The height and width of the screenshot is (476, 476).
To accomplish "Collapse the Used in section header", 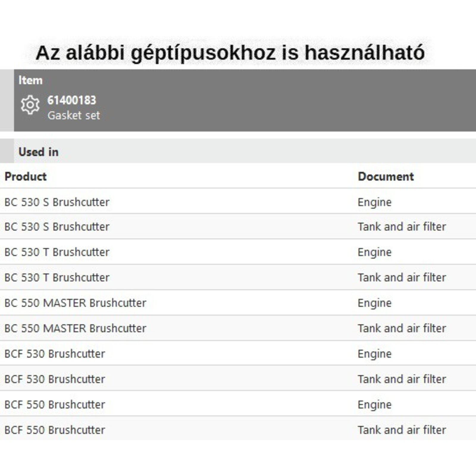I will [38, 152].
